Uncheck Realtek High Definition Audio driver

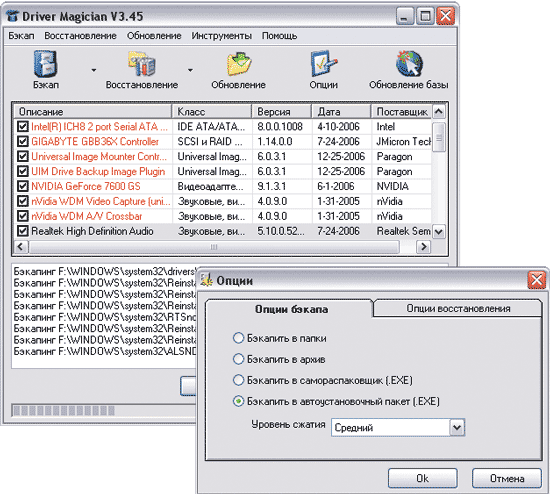(x=23, y=231)
